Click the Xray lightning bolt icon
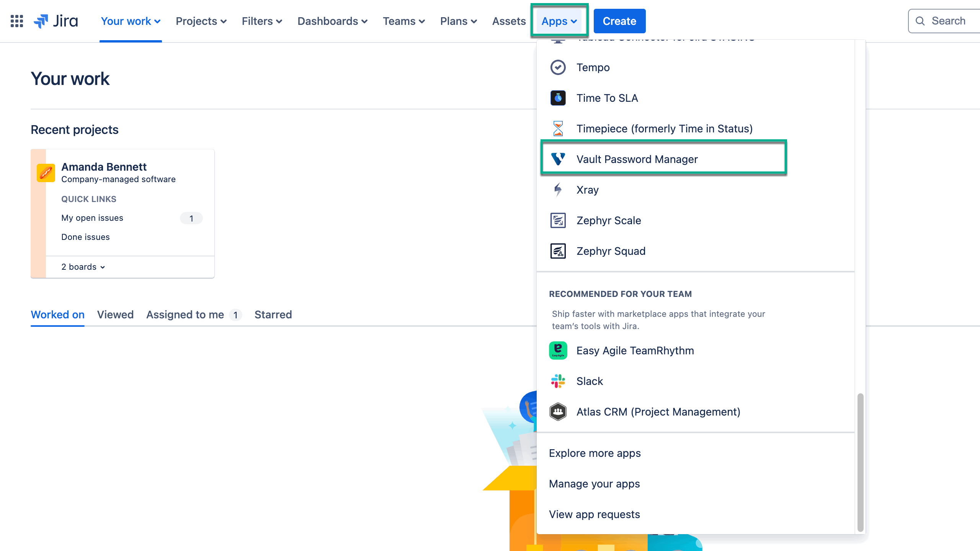This screenshot has width=980, height=551. (558, 190)
